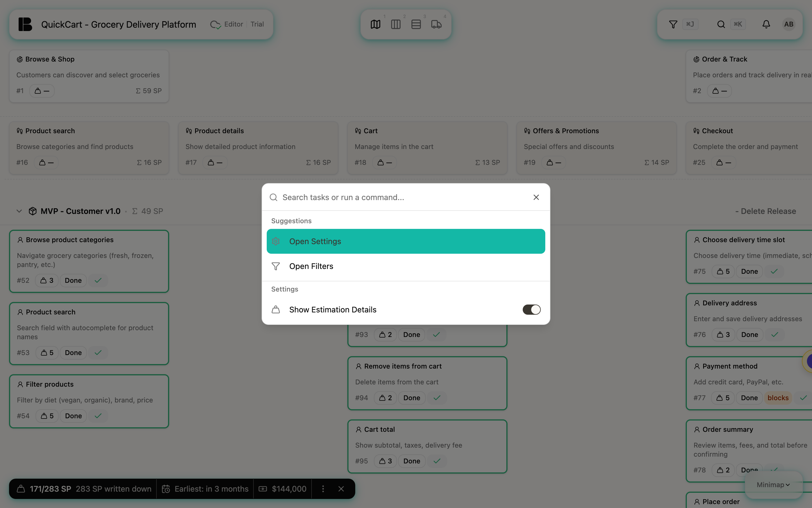Open filters via top toolbar funnel icon

click(x=673, y=24)
